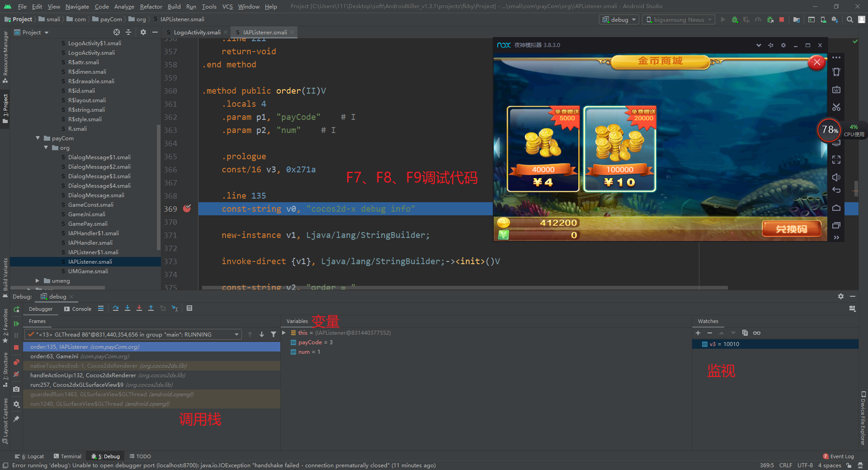
Task: Open the View Breakpoints icon
Action: tap(16, 362)
